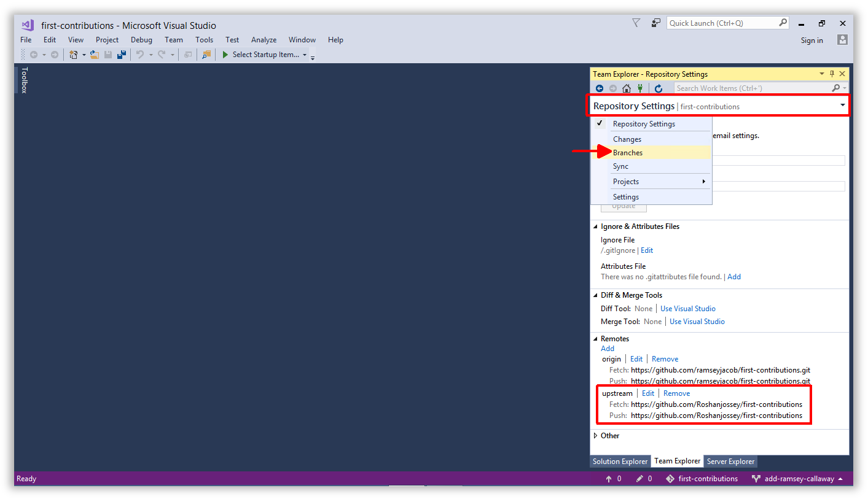Click the Navigate Forward toolbar icon
Image resolution: width=868 pixels, height=499 pixels.
[55, 55]
